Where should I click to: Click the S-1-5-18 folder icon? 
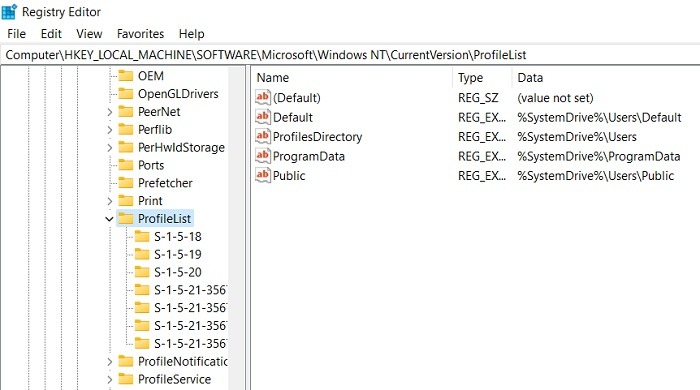tap(142, 236)
